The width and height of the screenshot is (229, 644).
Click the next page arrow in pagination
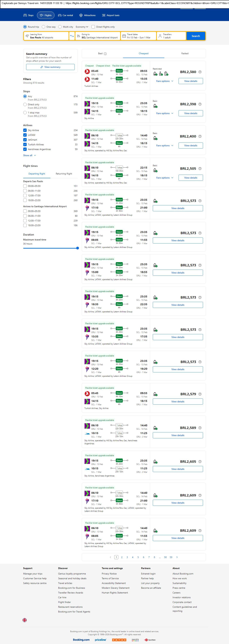click(x=177, y=557)
